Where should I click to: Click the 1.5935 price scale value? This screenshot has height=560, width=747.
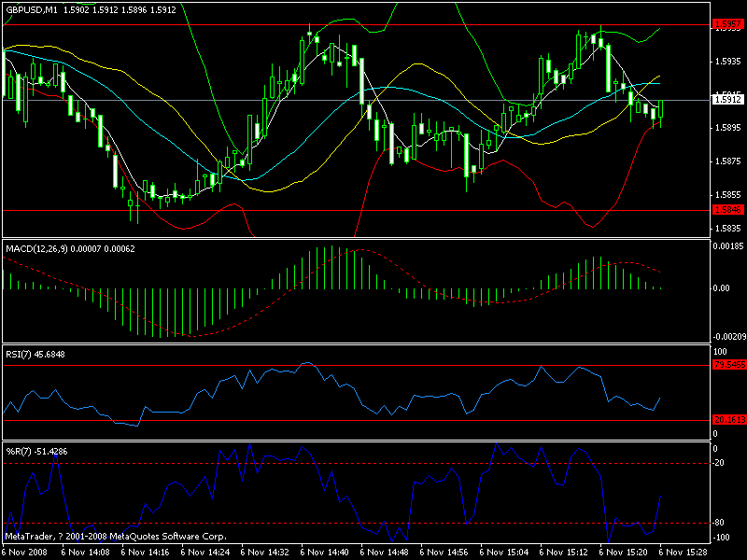[728, 62]
